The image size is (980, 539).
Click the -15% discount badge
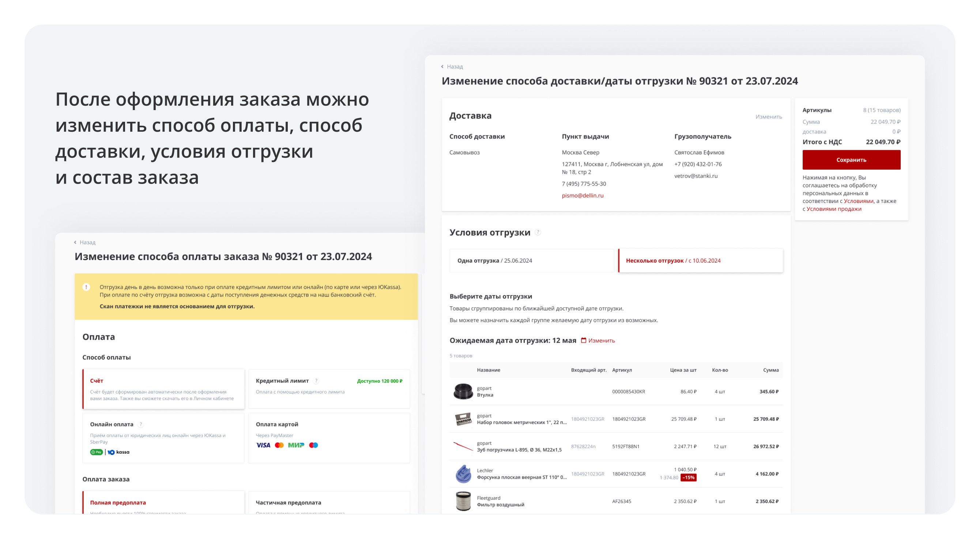click(688, 478)
